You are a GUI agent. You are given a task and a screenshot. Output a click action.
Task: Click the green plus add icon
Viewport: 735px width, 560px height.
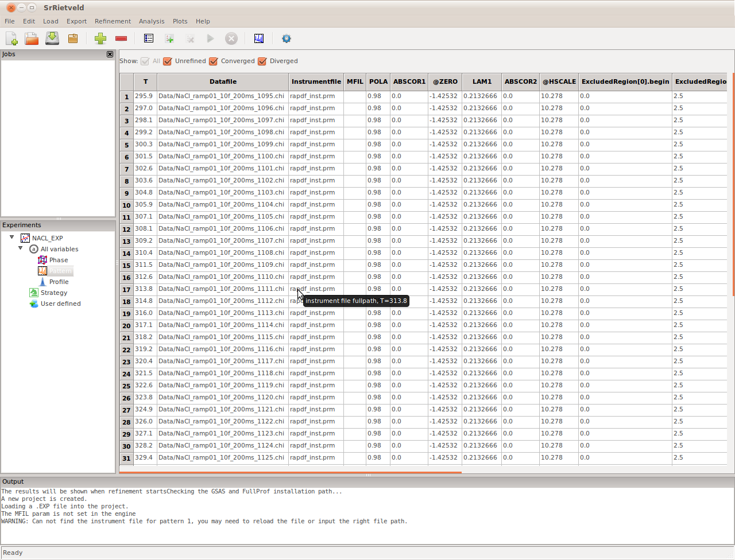(100, 38)
